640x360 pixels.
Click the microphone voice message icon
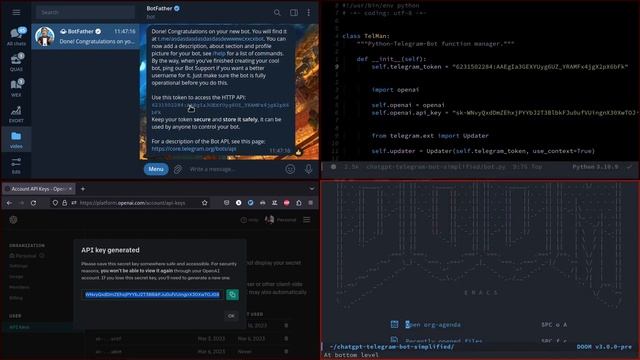[x=309, y=169]
